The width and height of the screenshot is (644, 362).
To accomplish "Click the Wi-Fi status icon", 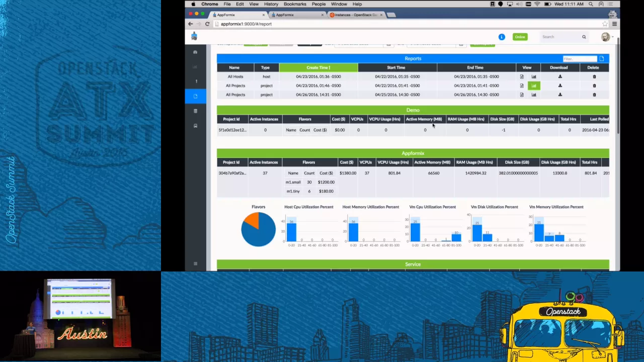I will 537,4.
